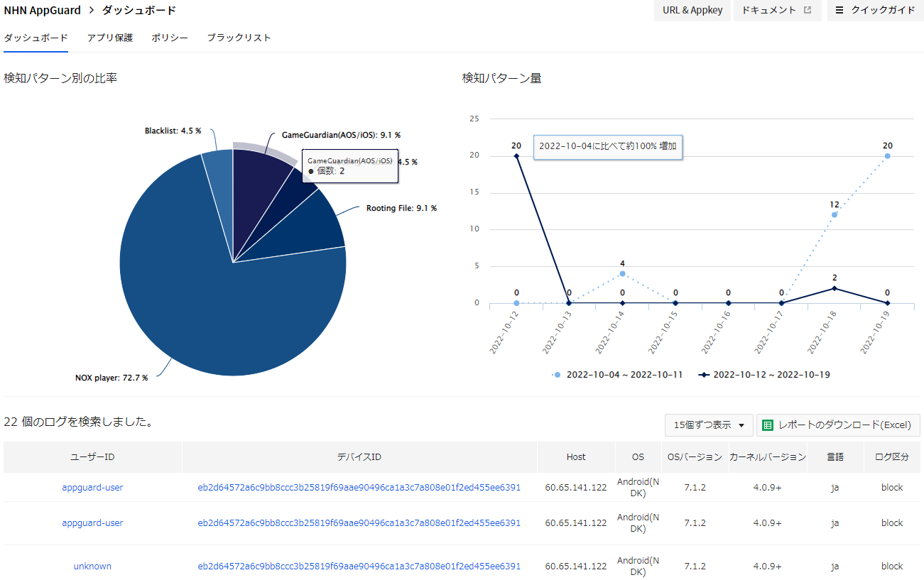
Task: Click the Excel spreadsheet icon for report download
Action: [x=767, y=425]
